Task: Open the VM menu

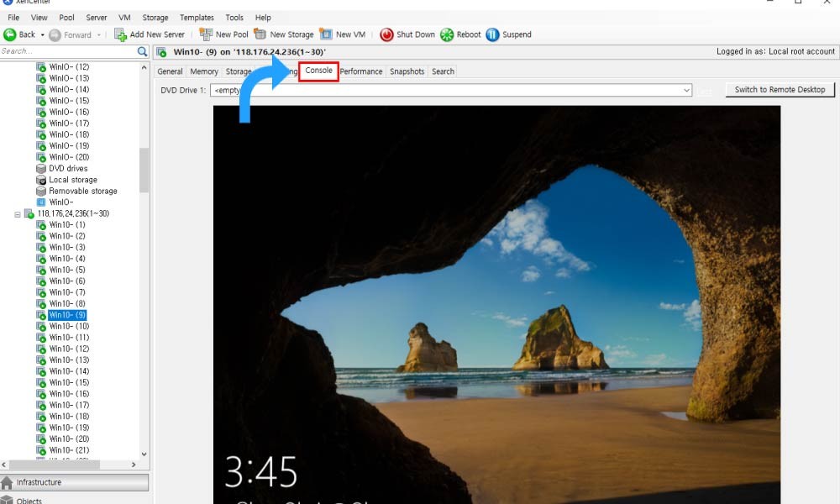Action: click(x=124, y=18)
